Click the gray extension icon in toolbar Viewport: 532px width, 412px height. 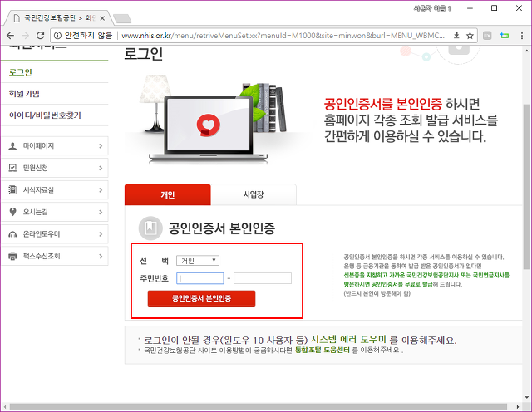point(487,35)
